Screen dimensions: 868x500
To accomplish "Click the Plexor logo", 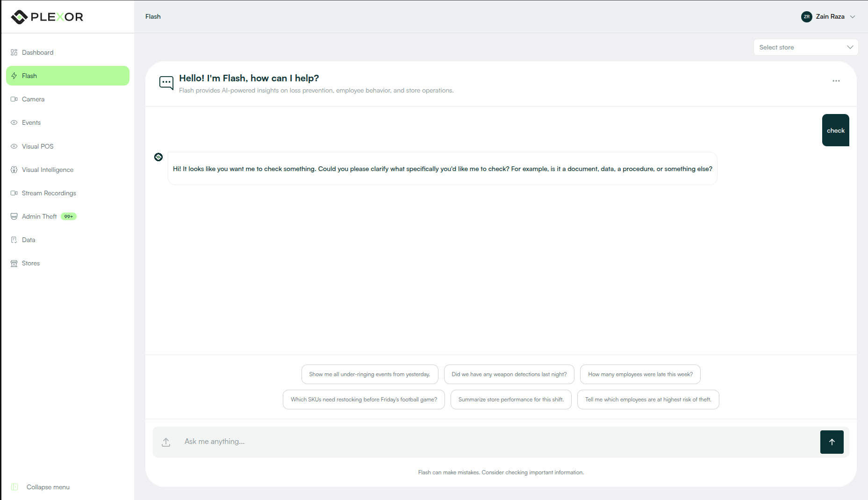I will [47, 17].
